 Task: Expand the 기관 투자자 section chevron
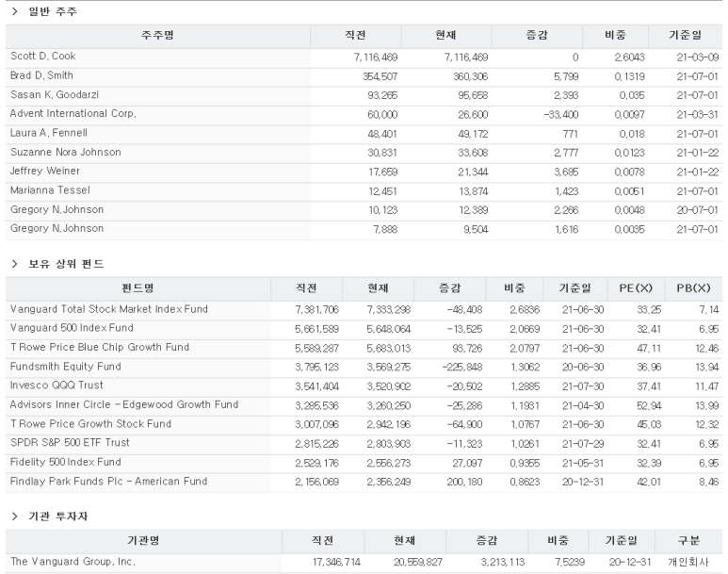click(14, 517)
